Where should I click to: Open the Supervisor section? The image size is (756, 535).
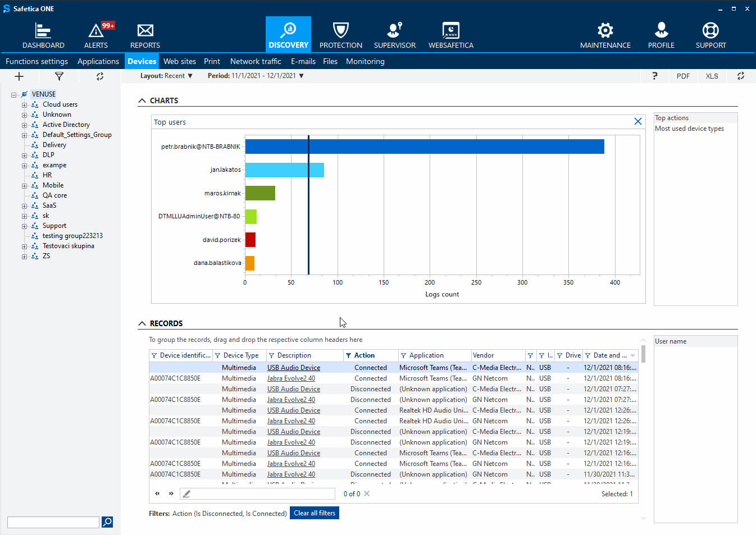[394, 35]
